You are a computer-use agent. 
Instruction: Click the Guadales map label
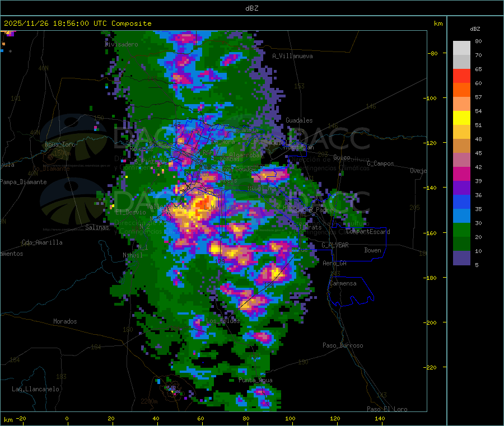pyautogui.click(x=299, y=120)
